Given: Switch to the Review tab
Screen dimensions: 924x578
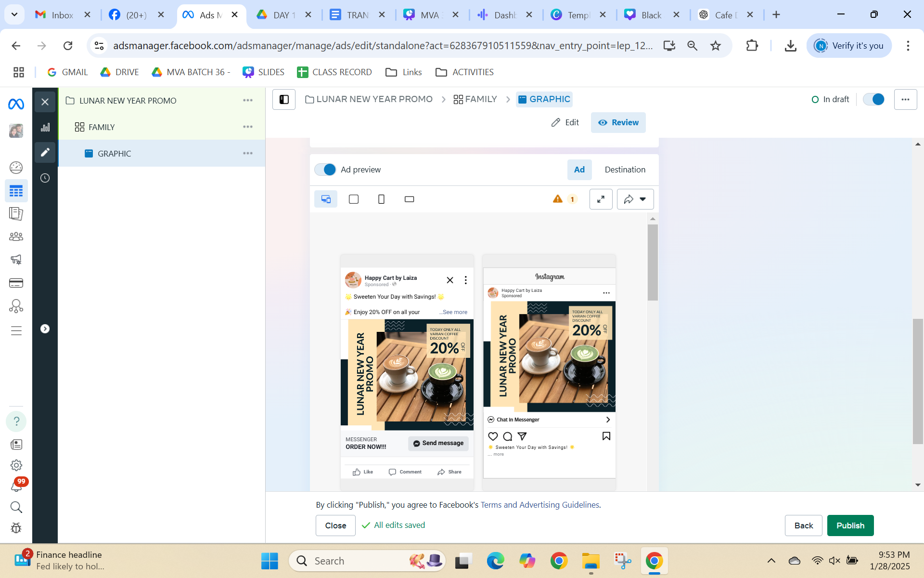Looking at the screenshot, I should pyautogui.click(x=618, y=122).
